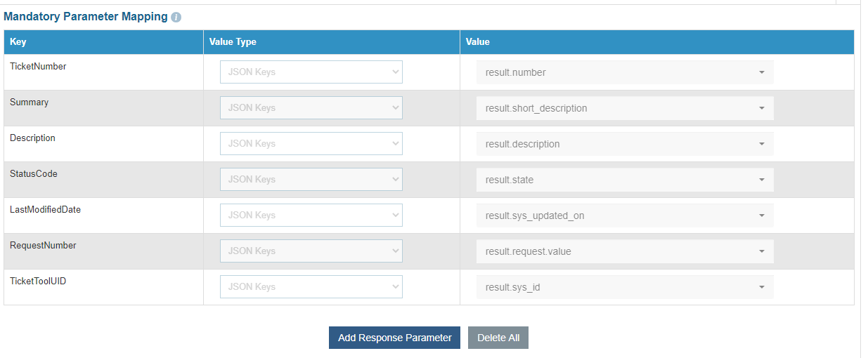Open Value Type dropdown for StatusCode
868x358 pixels.
tap(311, 180)
